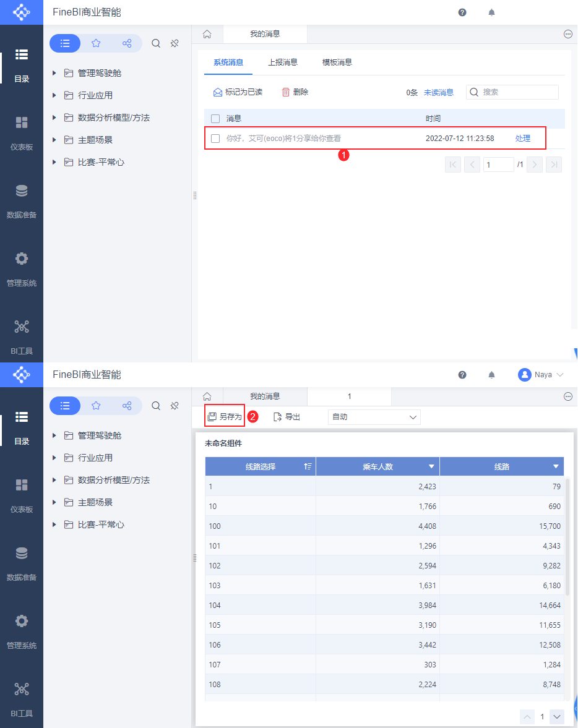Show shared items icon in top directory toolbar
578x728 pixels.
point(126,43)
